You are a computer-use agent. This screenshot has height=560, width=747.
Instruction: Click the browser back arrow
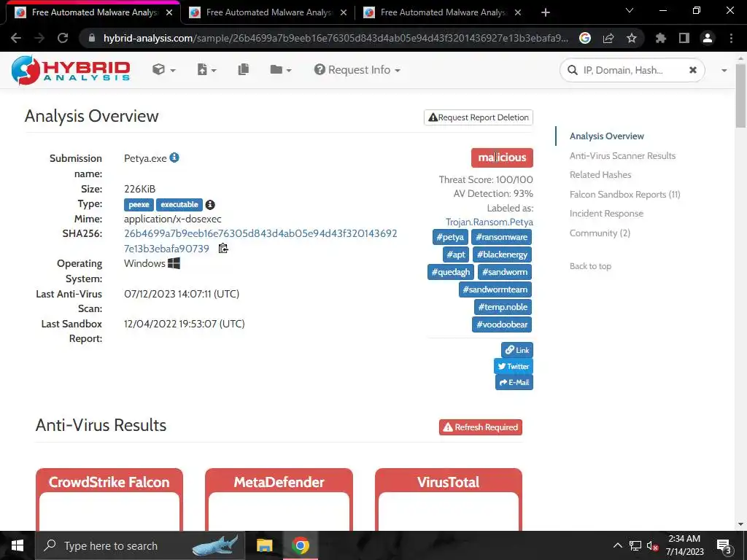(x=16, y=38)
